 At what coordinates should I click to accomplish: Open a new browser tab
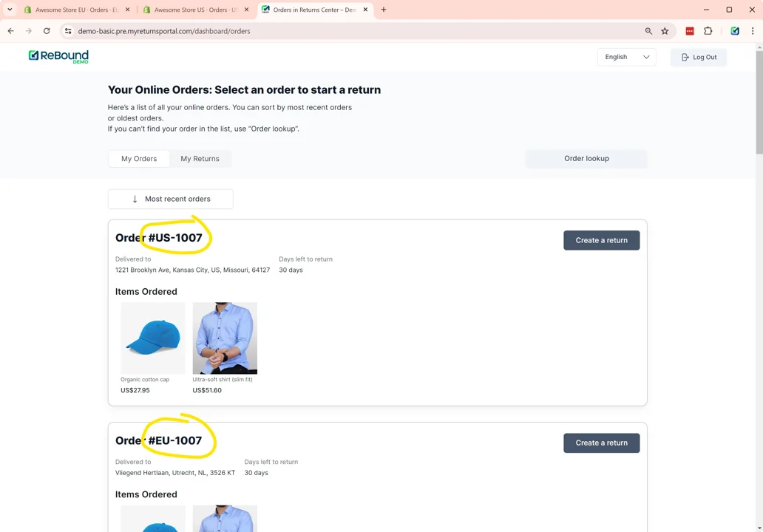click(x=384, y=10)
